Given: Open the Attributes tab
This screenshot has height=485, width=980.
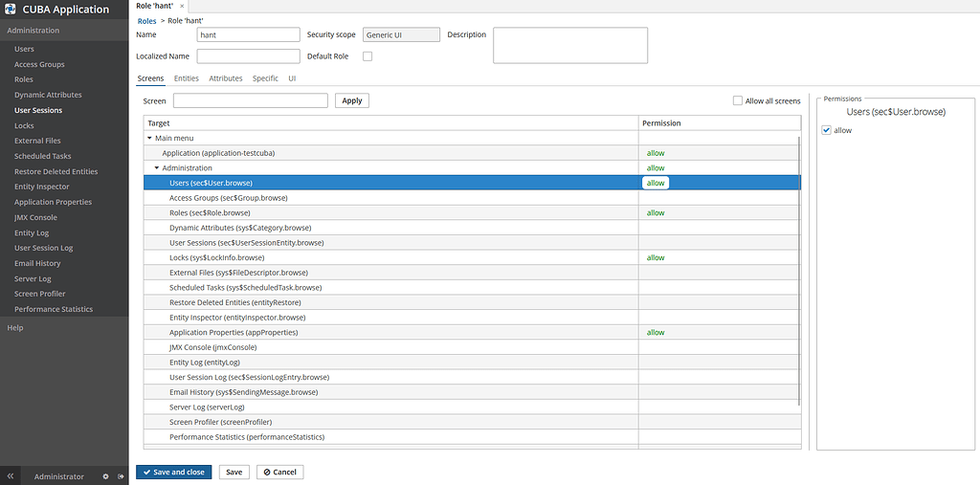Looking at the screenshot, I should point(226,78).
